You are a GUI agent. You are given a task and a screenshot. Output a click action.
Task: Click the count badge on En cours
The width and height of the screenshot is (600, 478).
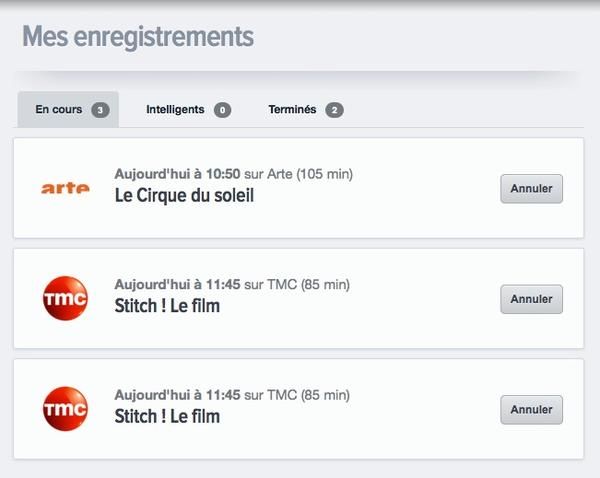(x=100, y=110)
